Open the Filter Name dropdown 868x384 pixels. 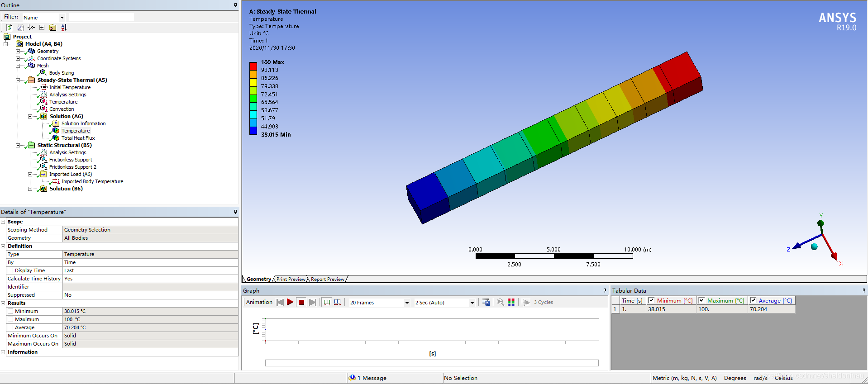(x=62, y=18)
